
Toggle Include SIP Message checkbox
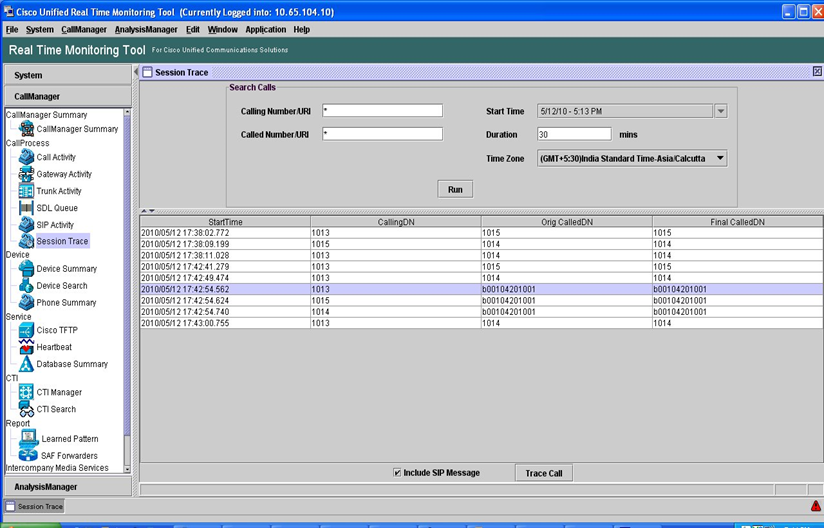(397, 473)
